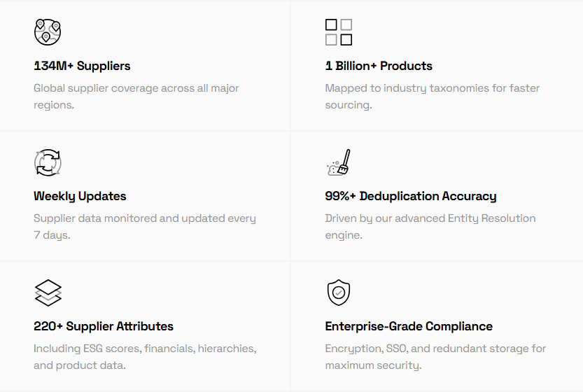The image size is (583, 392).
Task: Click the 99%+ Deduplication Accuracy heading
Action: (411, 196)
